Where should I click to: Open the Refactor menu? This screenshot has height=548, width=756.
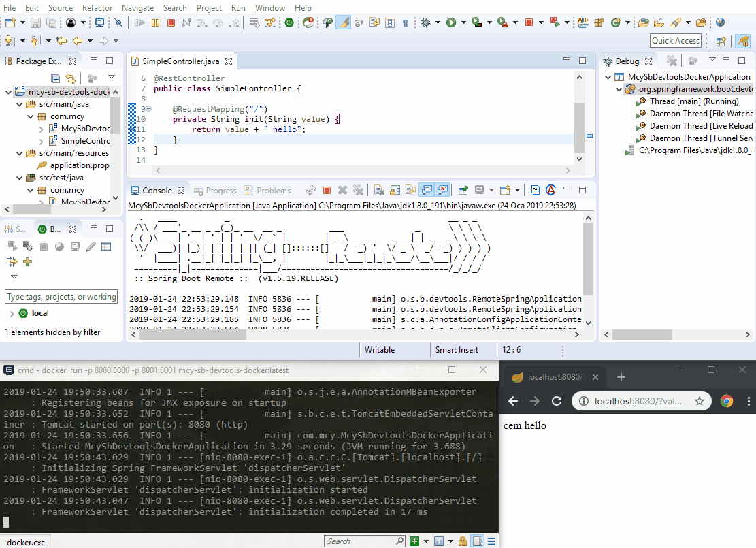[x=97, y=8]
